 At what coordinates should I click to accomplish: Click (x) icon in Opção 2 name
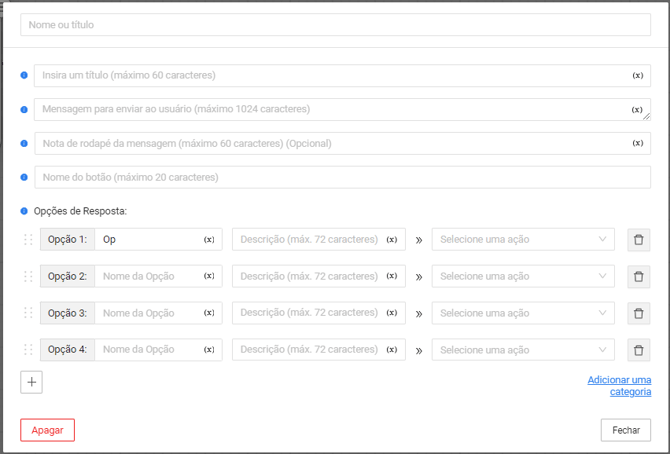209,276
